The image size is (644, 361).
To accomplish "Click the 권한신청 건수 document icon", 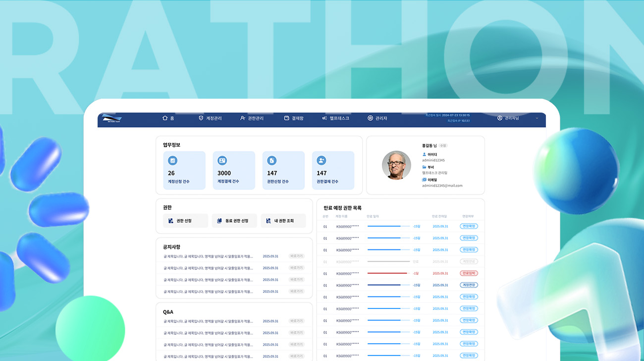I will click(x=272, y=161).
